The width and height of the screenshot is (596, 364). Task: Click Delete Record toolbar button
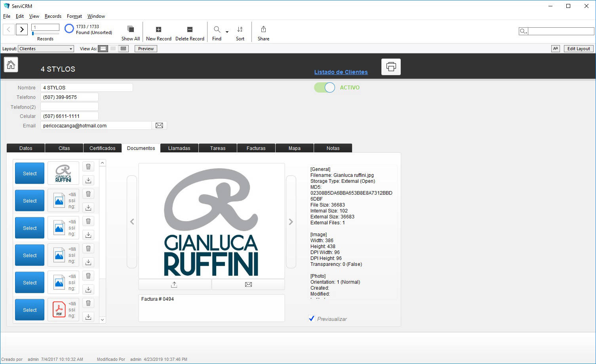(190, 29)
